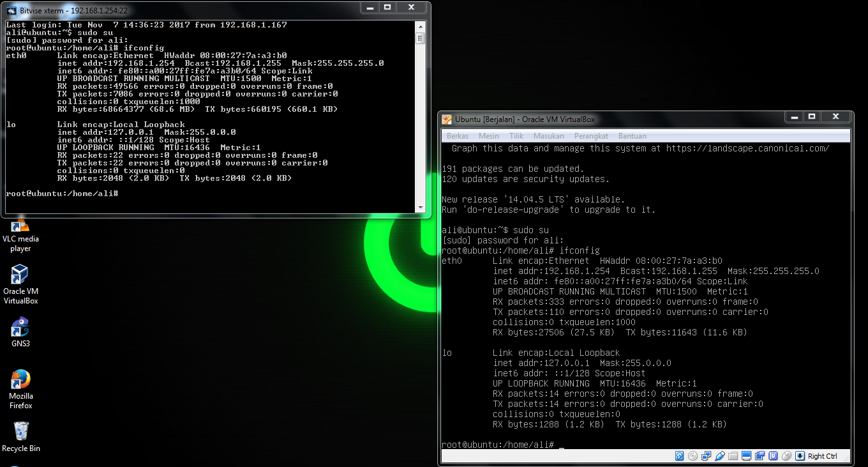The width and height of the screenshot is (868, 467).
Task: Click the shared folders icon in the status bar
Action: click(x=733, y=456)
